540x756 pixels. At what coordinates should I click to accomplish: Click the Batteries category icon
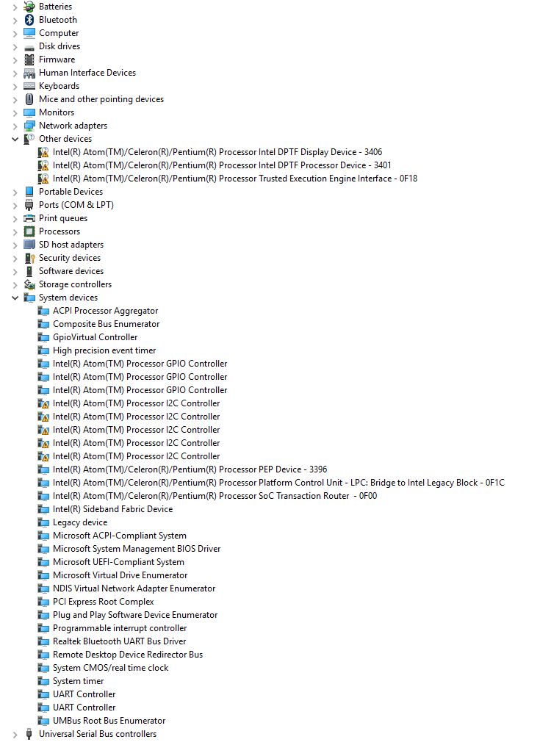[x=29, y=7]
